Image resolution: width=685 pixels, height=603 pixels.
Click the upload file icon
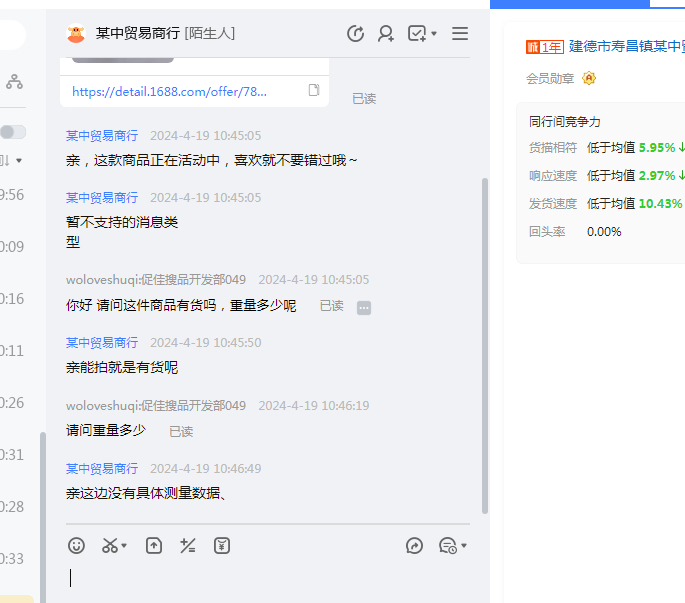click(x=153, y=545)
